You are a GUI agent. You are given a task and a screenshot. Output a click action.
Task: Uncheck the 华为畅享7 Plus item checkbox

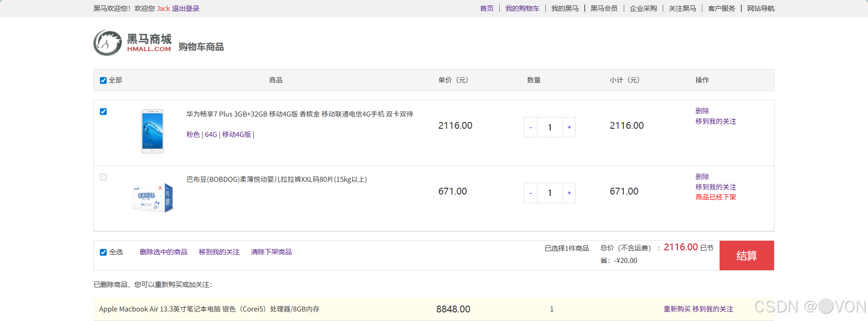103,112
